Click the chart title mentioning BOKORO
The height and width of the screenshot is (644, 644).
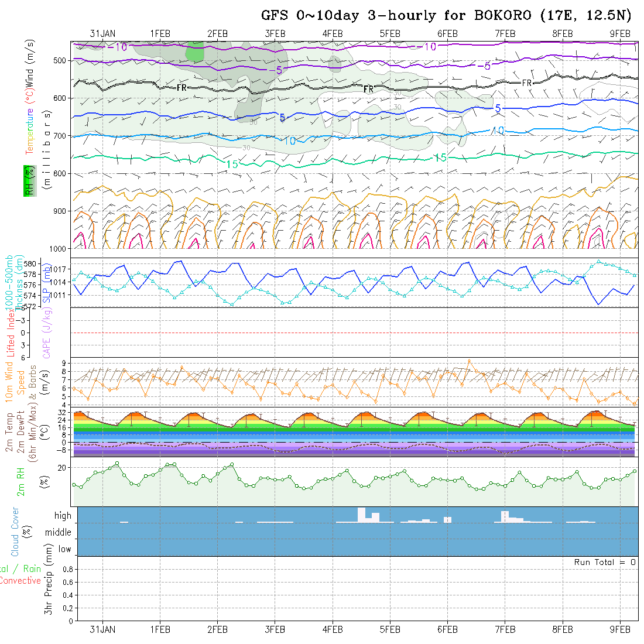[x=446, y=16]
